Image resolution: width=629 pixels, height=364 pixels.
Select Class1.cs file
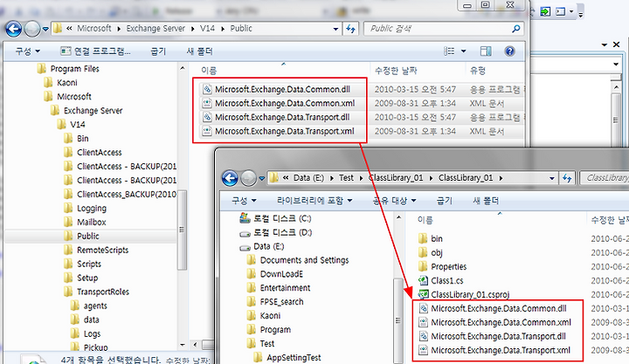(x=440, y=280)
